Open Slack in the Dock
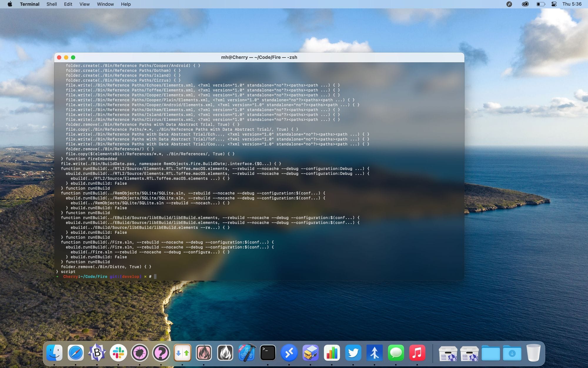Image resolution: width=588 pixels, height=368 pixels. tap(118, 353)
